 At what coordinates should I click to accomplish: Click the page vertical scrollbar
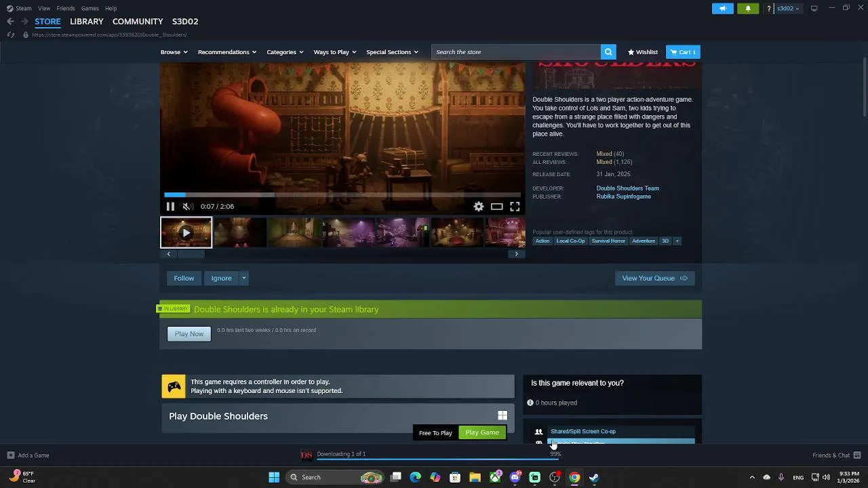[864, 87]
